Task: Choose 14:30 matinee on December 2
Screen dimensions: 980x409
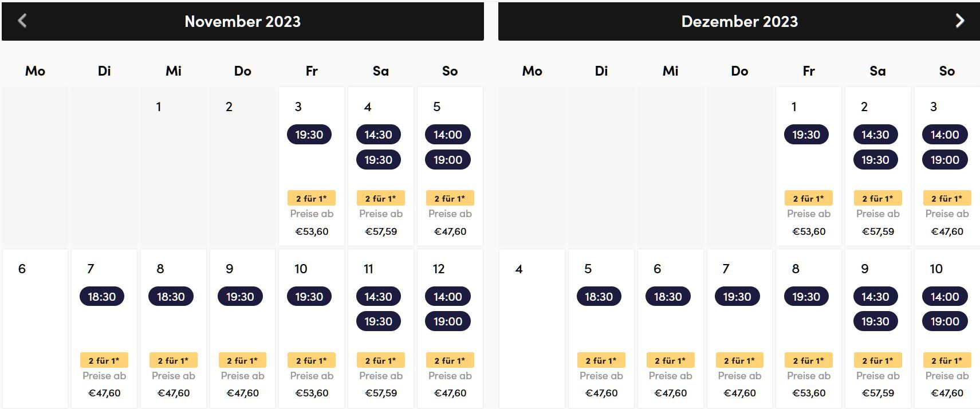Action: click(876, 135)
